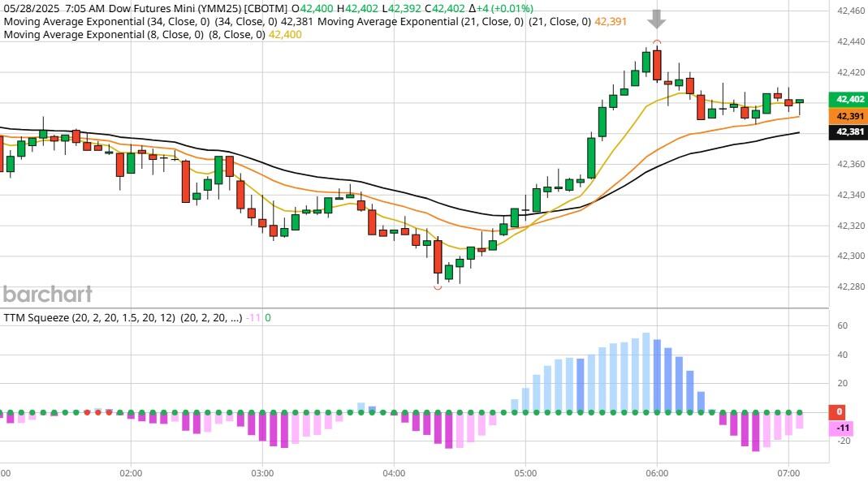Select the 05:00 time axis label
The height and width of the screenshot is (482, 868).
point(525,471)
